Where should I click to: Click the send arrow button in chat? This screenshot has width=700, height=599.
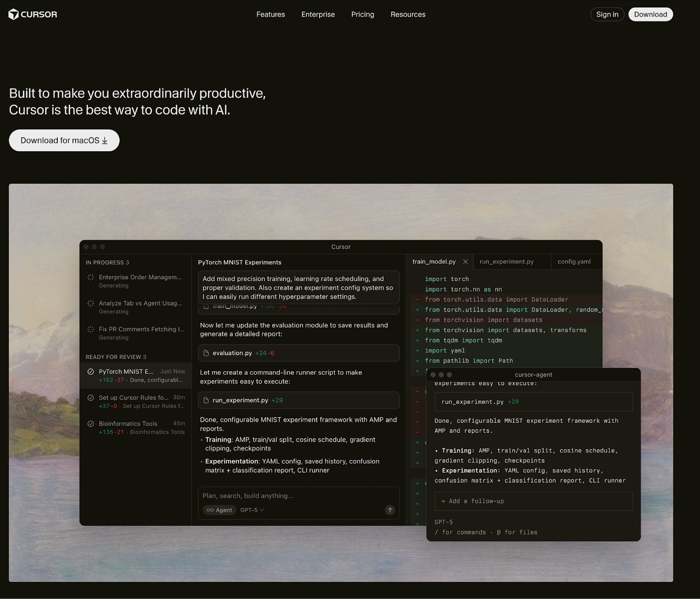390,510
